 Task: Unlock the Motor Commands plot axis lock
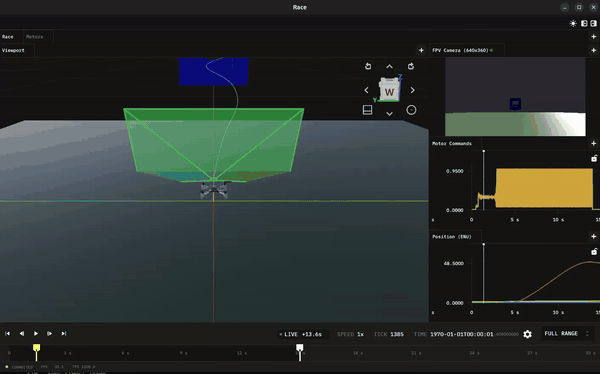594,158
